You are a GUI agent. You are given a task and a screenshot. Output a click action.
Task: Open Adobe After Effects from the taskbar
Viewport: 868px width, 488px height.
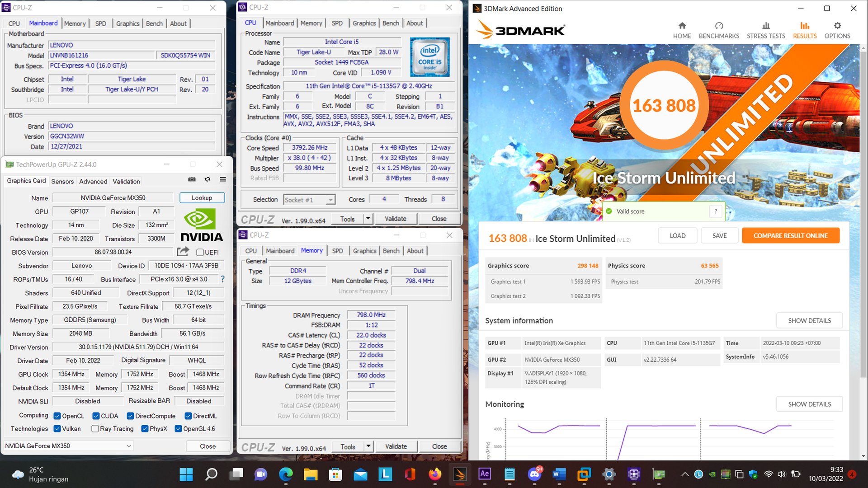click(485, 474)
